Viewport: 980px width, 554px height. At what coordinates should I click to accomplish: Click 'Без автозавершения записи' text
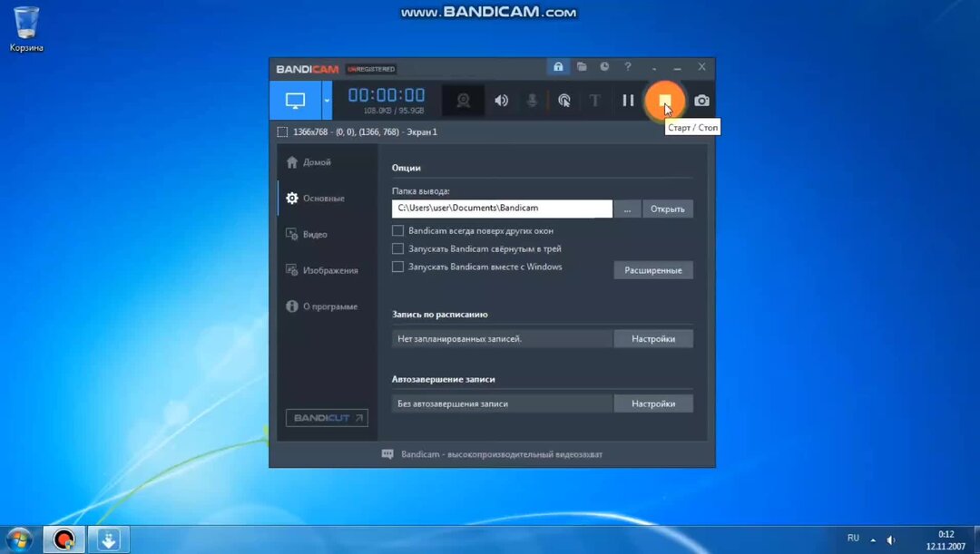point(453,403)
